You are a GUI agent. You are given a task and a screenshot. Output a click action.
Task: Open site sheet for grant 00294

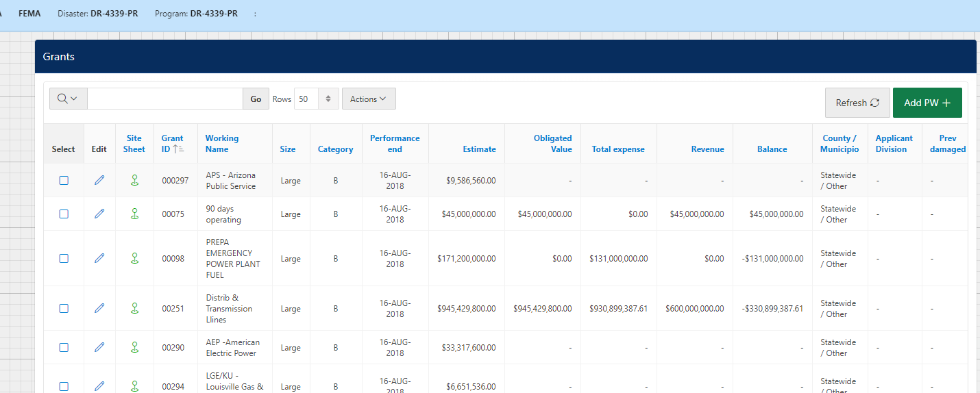[134, 386]
